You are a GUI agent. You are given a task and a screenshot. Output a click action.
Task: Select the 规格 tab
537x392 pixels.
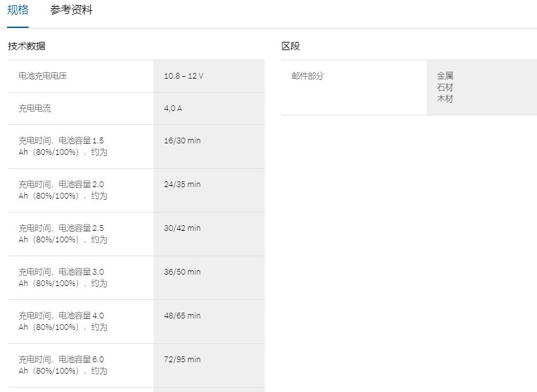(18, 10)
